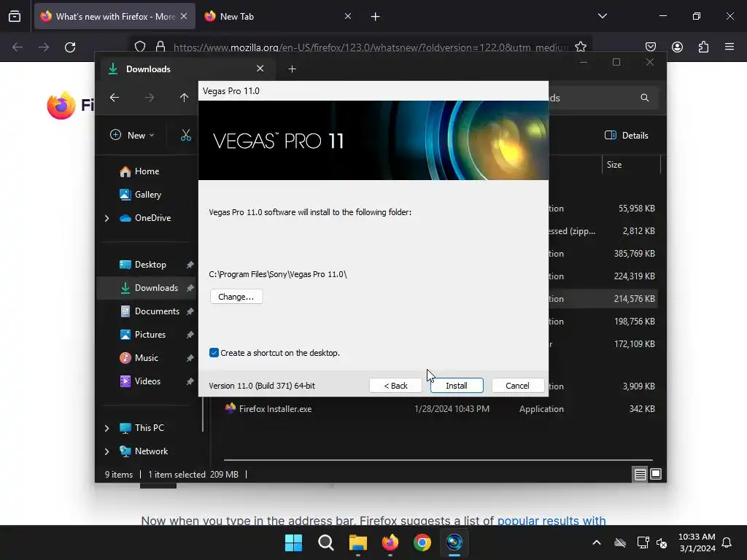Switch to large thumbnails view in File Explorer
Image resolution: width=747 pixels, height=560 pixels.
[x=656, y=474]
